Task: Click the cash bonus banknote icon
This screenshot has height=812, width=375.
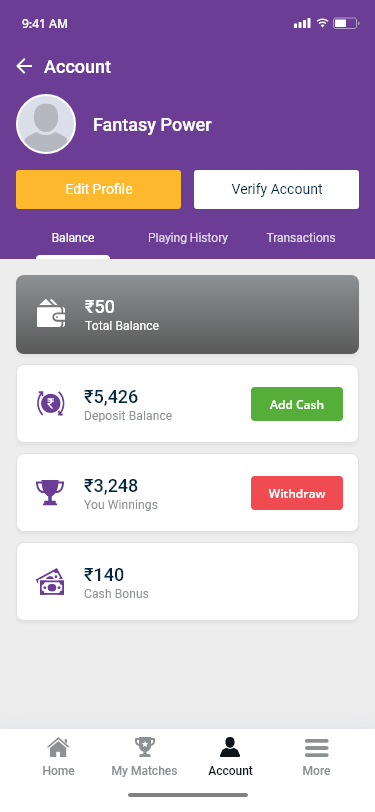Action: (50, 582)
